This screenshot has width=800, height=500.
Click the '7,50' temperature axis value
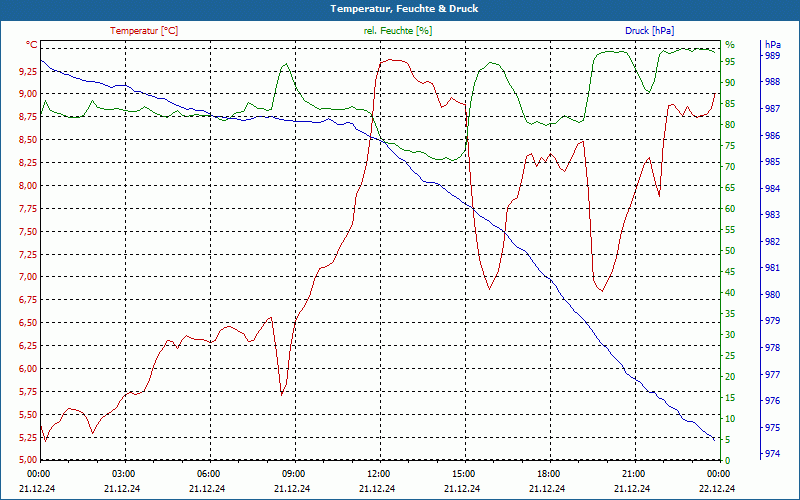pos(28,232)
